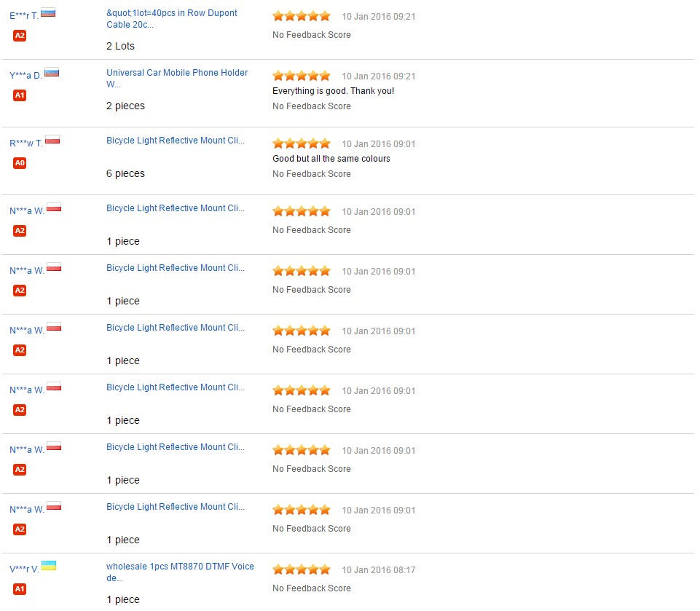700x611 pixels.
Task: Click Ukrainian flag beside V***r V.
Action: [x=49, y=566]
